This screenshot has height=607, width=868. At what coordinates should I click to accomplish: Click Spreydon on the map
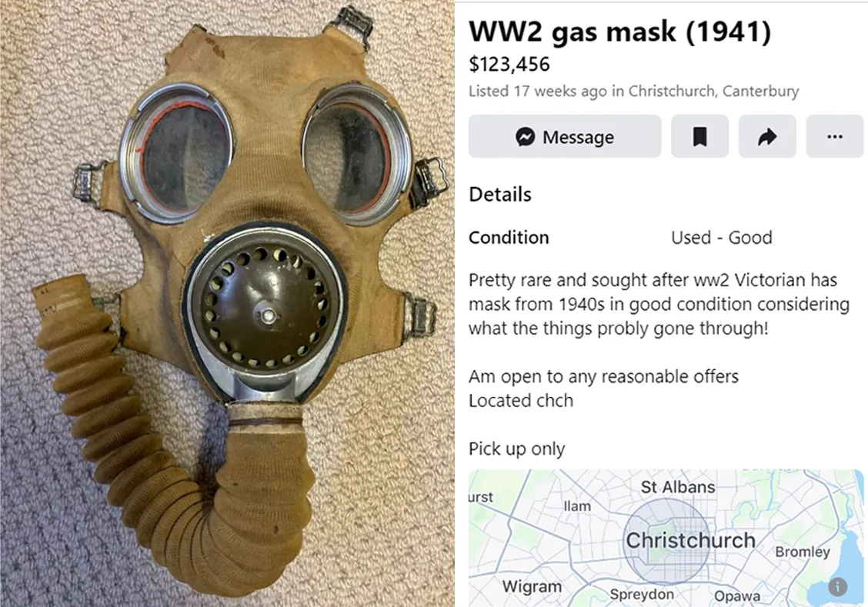[642, 594]
